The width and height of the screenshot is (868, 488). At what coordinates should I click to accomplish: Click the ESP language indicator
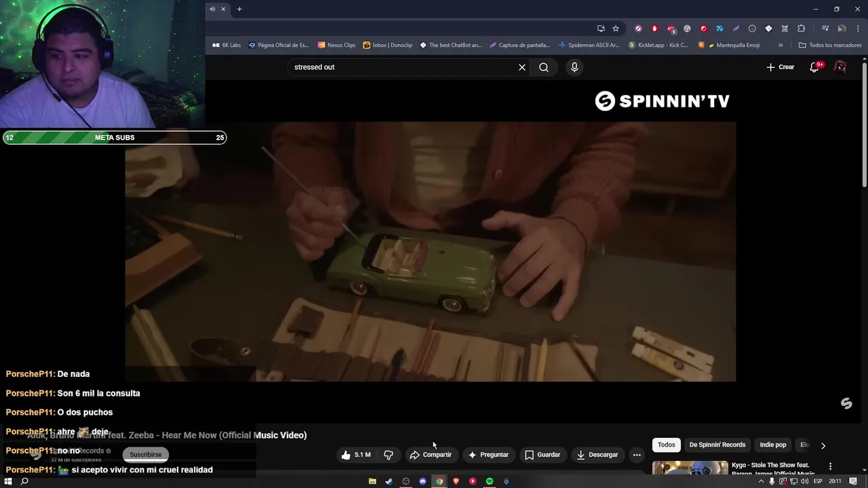(818, 481)
